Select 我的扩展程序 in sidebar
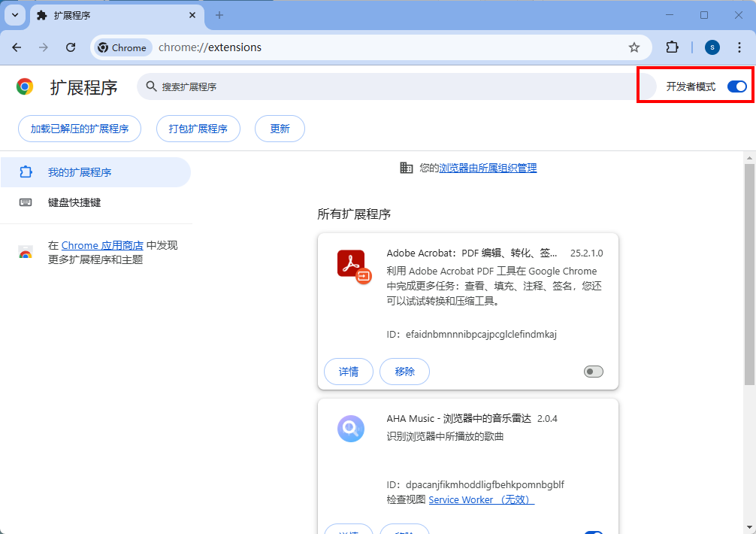This screenshot has width=756, height=534. (95, 172)
